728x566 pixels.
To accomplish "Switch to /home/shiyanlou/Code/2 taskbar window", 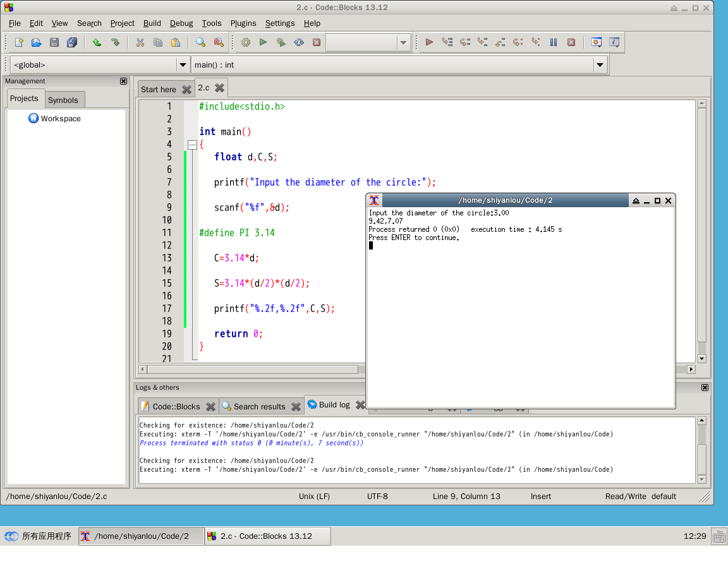I will 141,536.
